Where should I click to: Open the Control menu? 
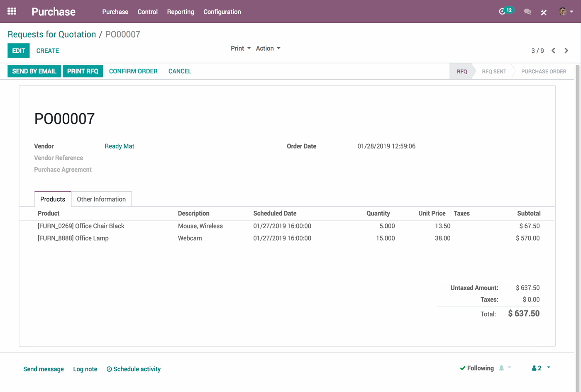click(x=147, y=12)
